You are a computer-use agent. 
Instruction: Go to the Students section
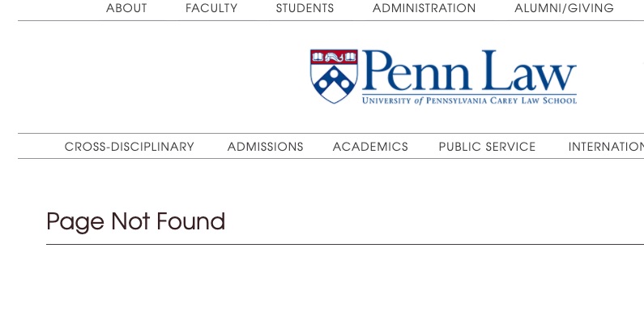305,8
